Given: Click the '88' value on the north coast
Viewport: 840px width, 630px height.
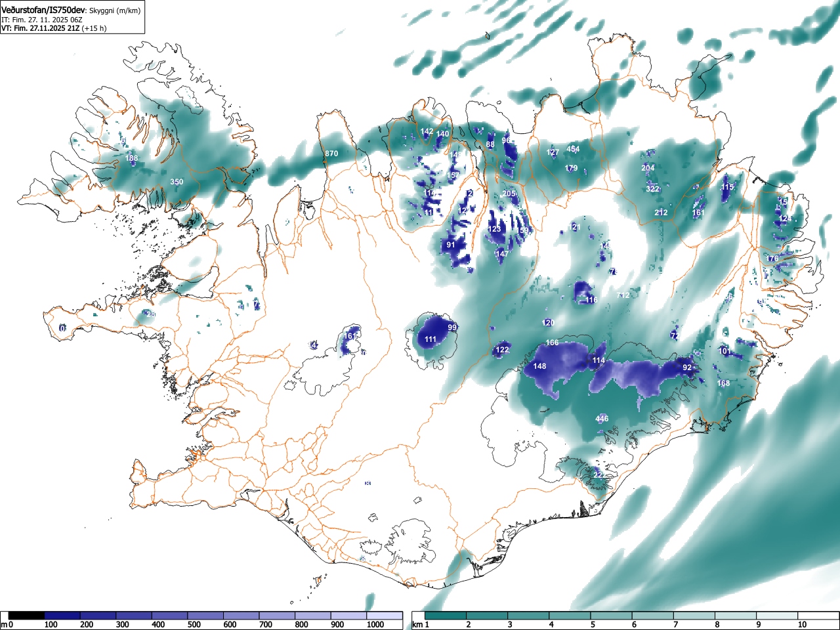Looking at the screenshot, I should (x=490, y=144).
